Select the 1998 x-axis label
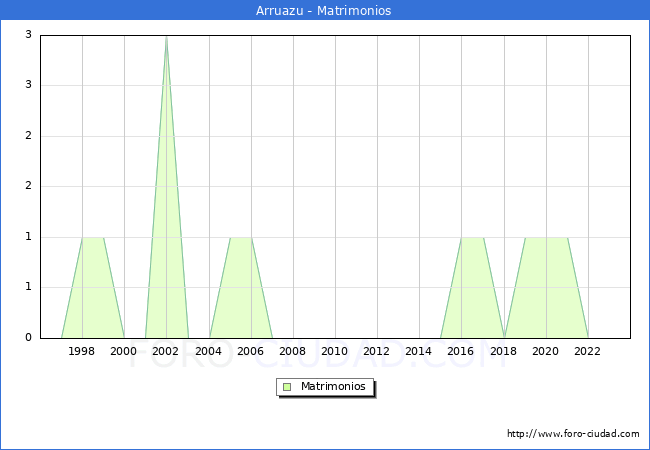Viewport: 650px width, 450px height. (82, 351)
